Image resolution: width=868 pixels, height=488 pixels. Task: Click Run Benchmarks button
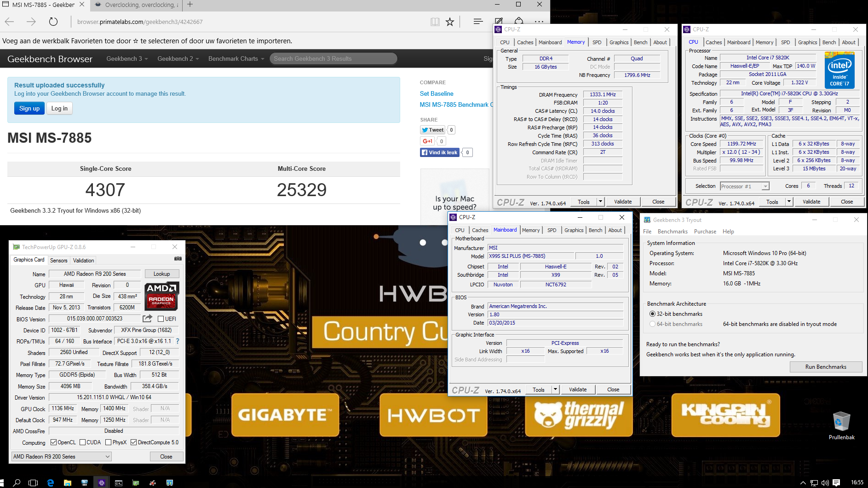tap(826, 367)
